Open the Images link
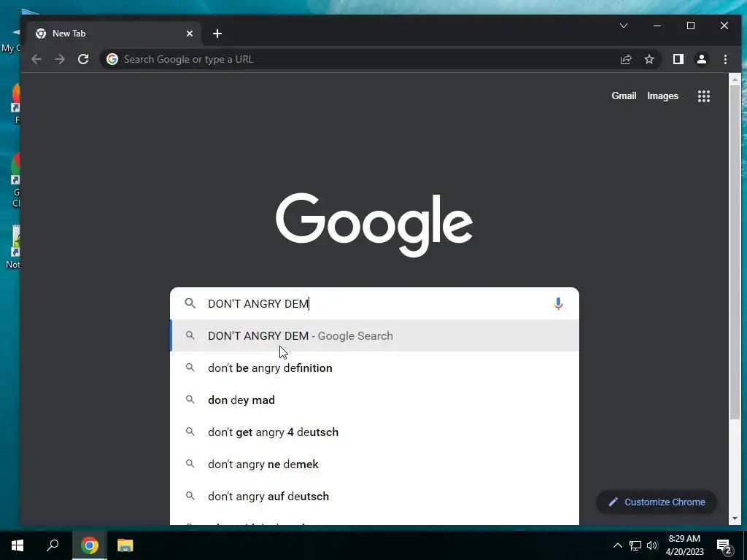This screenshot has width=747, height=560. tap(662, 96)
